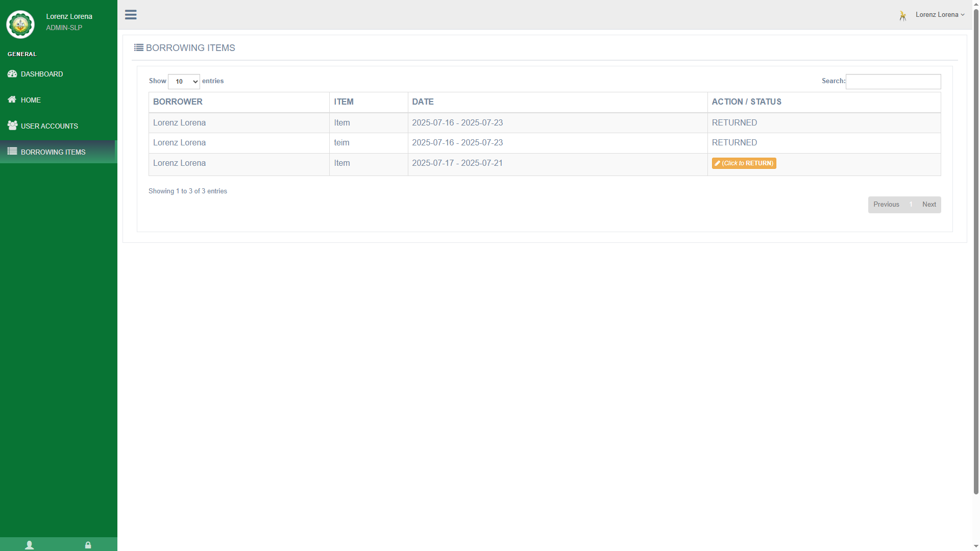Toggle the hamburger sidebar menu

tap(131, 15)
